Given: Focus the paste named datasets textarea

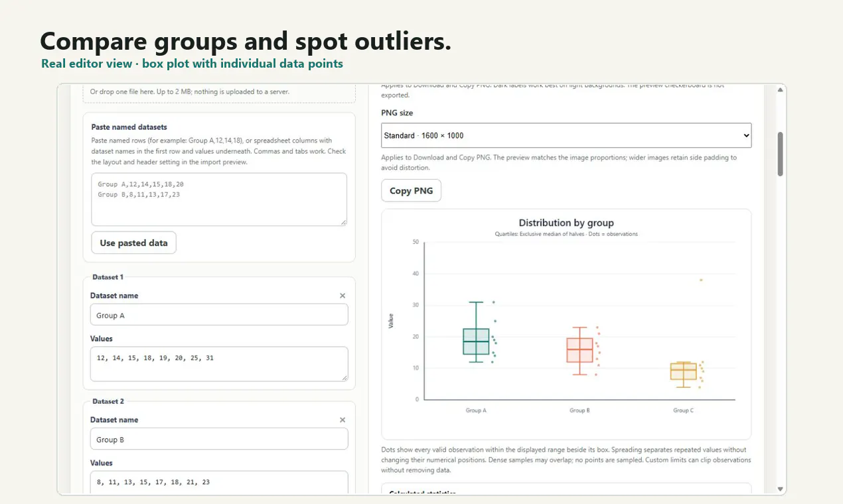Looking at the screenshot, I should point(219,200).
